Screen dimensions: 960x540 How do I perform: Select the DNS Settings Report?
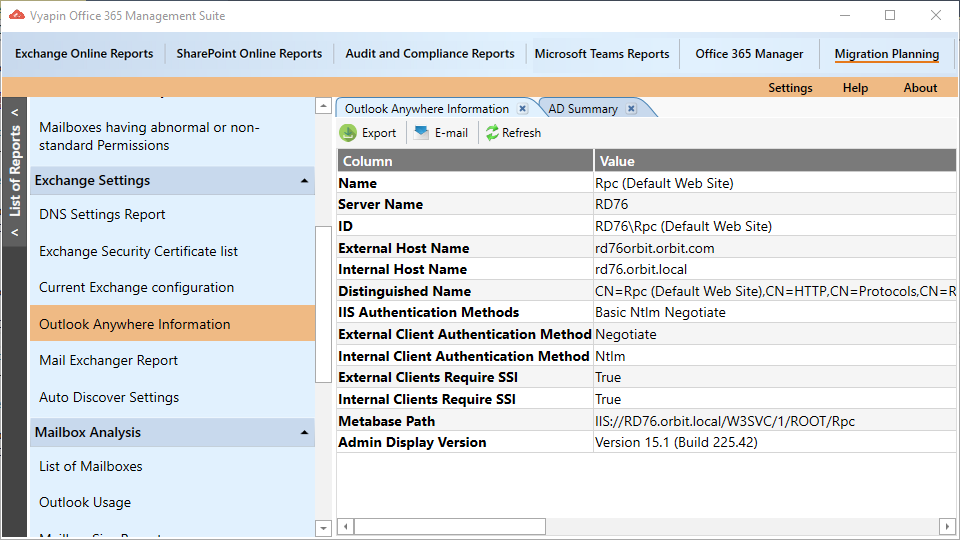(102, 215)
